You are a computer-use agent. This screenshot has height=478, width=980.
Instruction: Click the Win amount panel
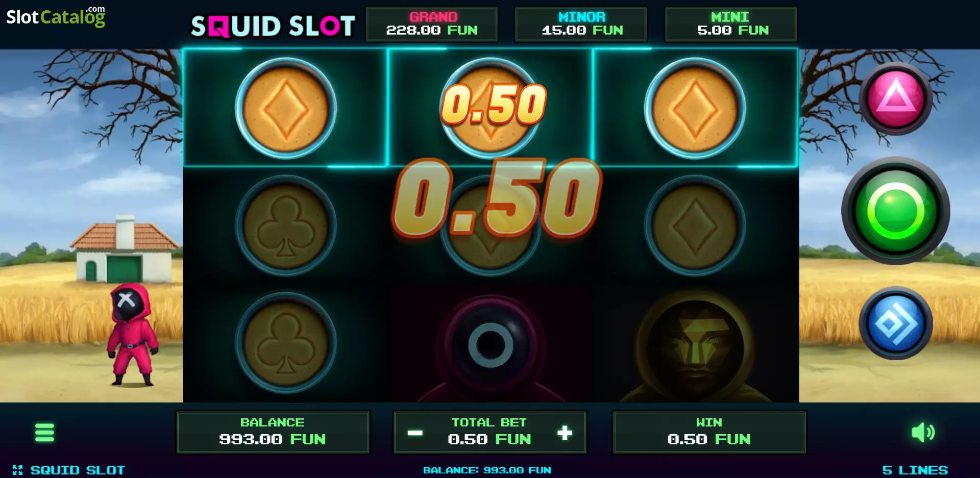[x=709, y=432]
